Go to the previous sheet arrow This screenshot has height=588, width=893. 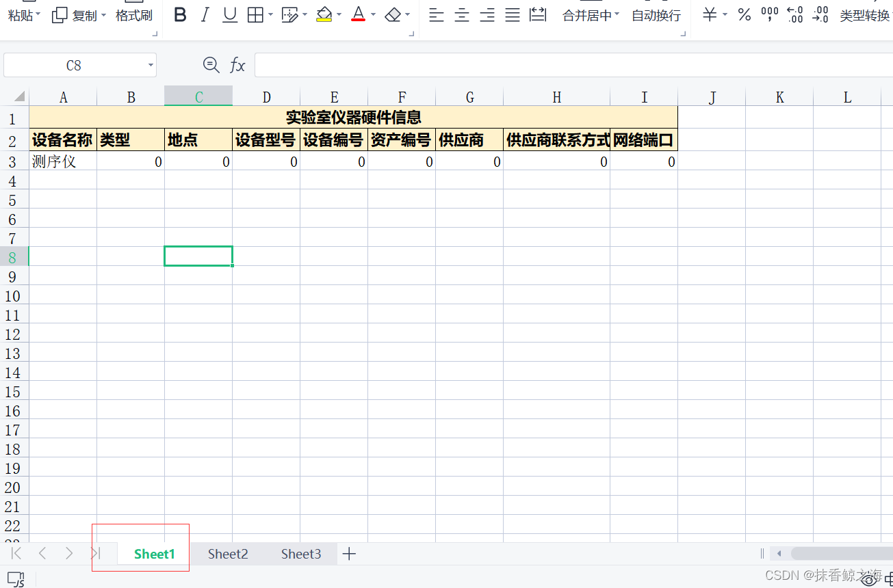(42, 553)
